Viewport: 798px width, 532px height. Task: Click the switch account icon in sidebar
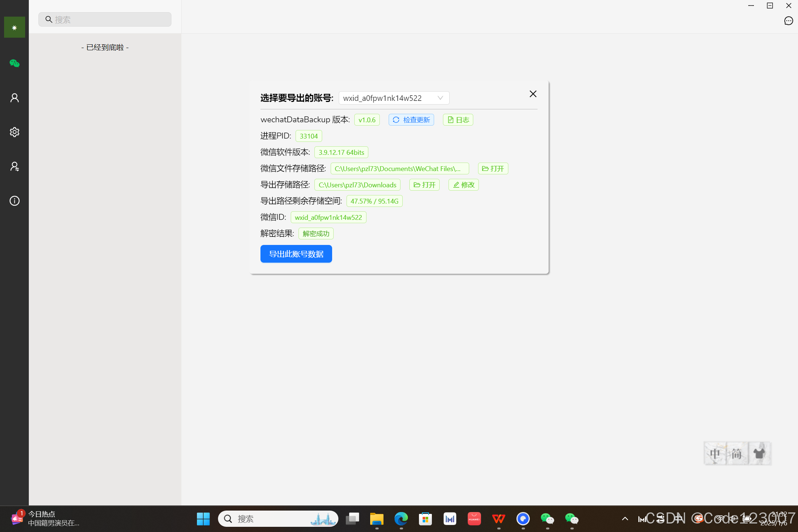click(14, 167)
